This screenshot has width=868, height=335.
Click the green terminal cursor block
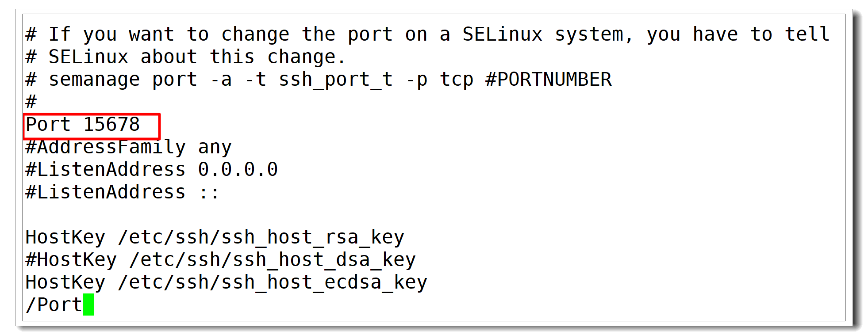[88, 305]
